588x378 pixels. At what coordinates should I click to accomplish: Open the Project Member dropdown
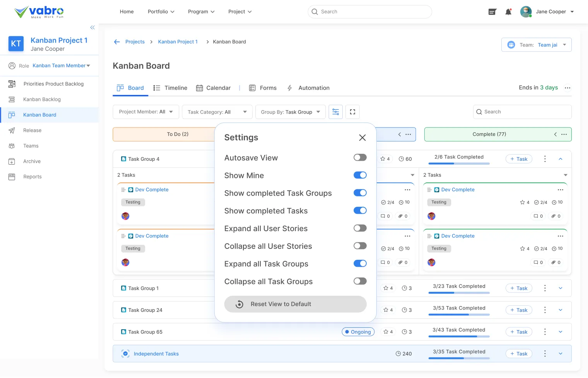146,112
